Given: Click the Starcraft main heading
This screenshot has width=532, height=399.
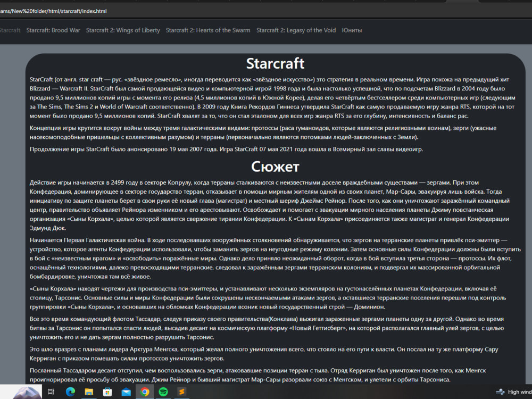Looking at the screenshot, I should click(x=275, y=63).
